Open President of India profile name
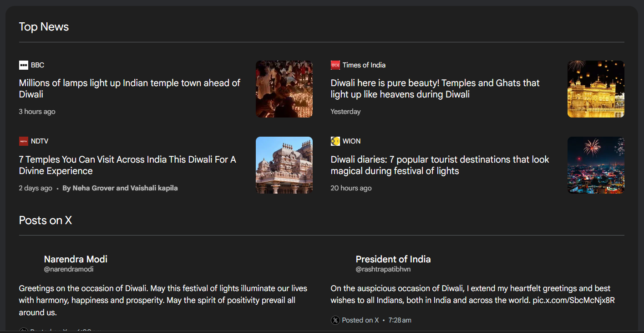The width and height of the screenshot is (644, 333). pos(393,259)
